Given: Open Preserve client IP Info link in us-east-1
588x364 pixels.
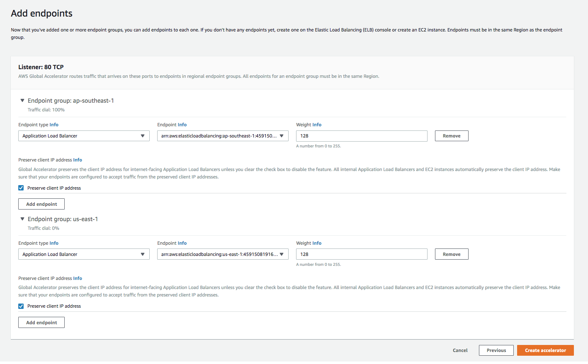Looking at the screenshot, I should (x=78, y=278).
